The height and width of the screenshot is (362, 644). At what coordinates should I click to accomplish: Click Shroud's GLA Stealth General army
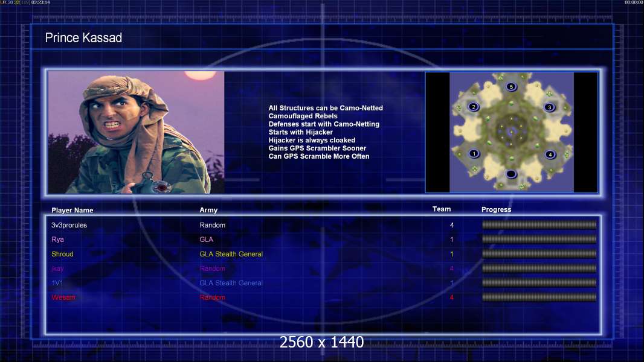[x=231, y=254]
